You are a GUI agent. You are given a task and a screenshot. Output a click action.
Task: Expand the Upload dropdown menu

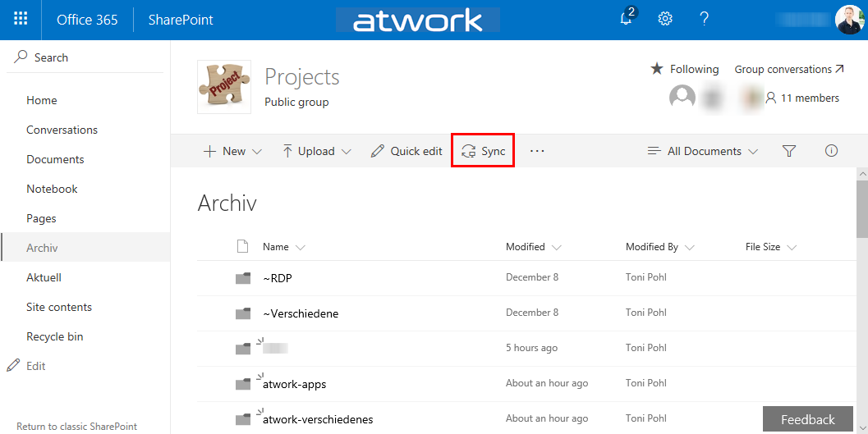pos(317,151)
